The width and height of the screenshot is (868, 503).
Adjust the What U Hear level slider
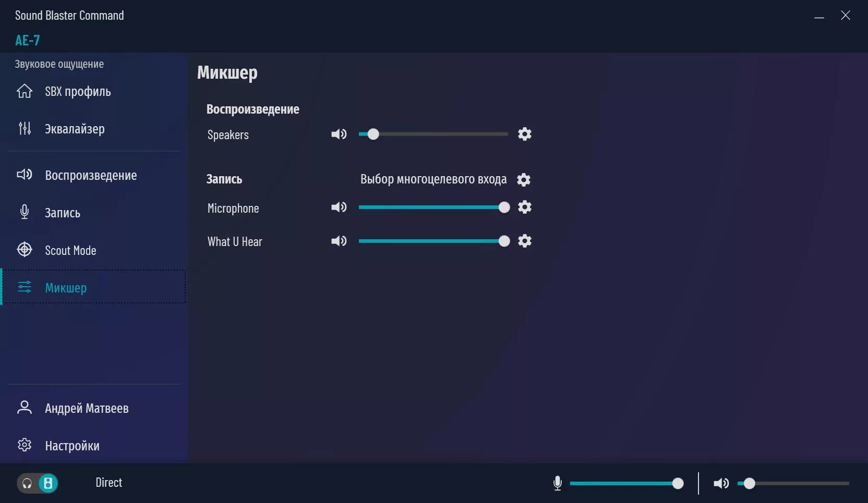434,241
